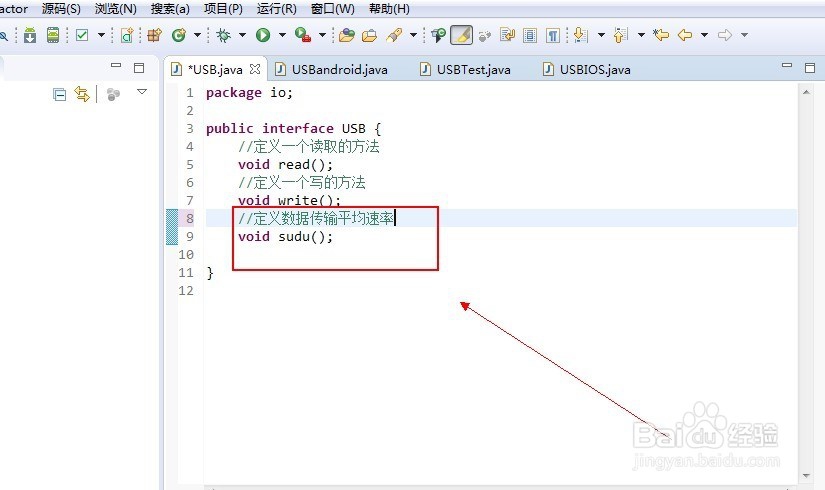
Task: Open the 窗口(W) menu
Action: click(333, 9)
